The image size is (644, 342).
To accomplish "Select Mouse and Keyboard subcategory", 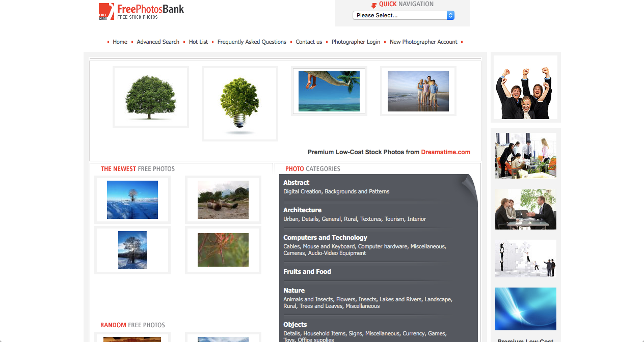I will (x=329, y=246).
